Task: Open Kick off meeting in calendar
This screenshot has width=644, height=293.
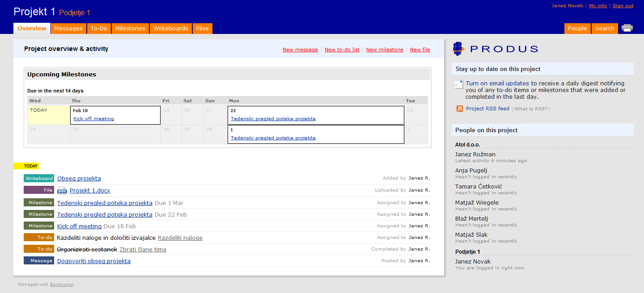Action: (x=93, y=119)
